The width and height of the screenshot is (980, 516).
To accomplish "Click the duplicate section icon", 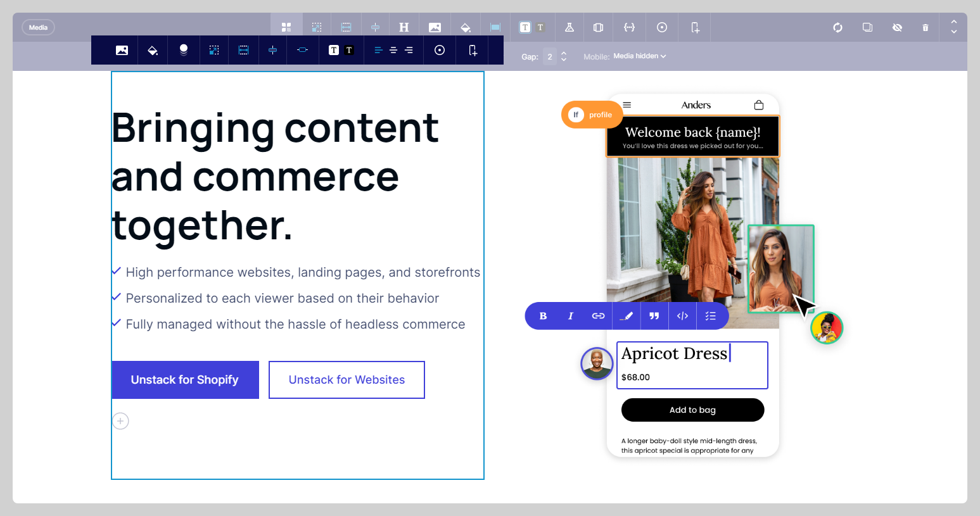I will 867,27.
